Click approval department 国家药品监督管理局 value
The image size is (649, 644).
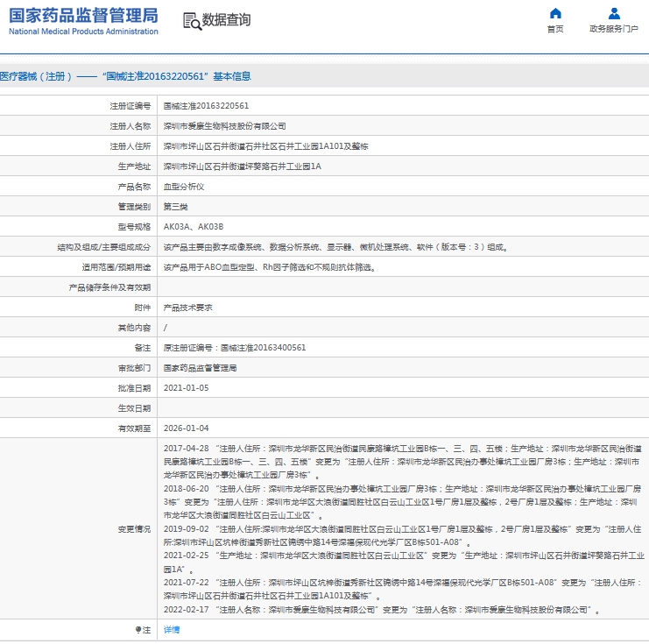(200, 368)
